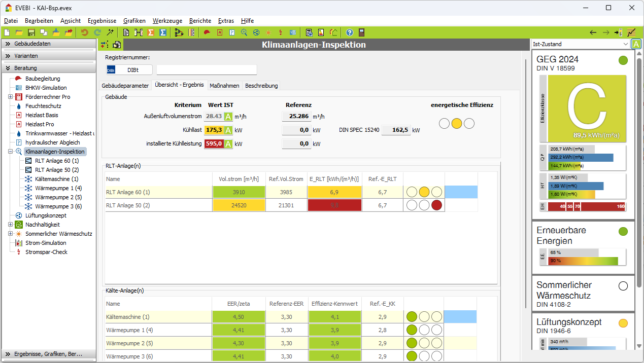Open the Werkzeuge menu
This screenshot has width=644, height=363.
click(167, 21)
